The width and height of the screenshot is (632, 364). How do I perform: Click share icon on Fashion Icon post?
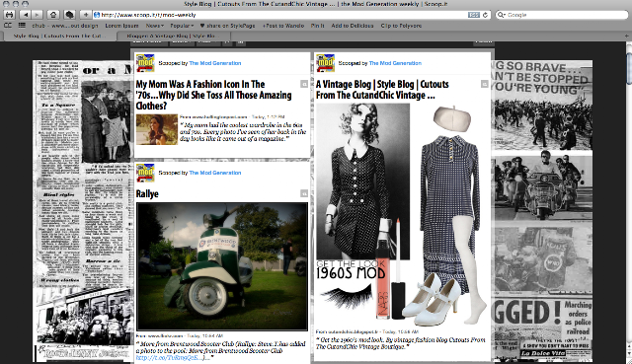(x=304, y=84)
